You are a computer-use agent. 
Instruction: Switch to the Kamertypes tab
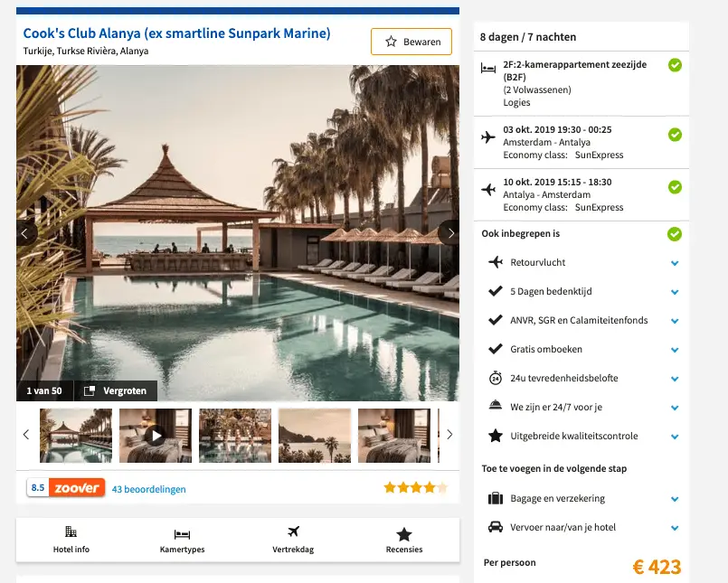tap(182, 540)
